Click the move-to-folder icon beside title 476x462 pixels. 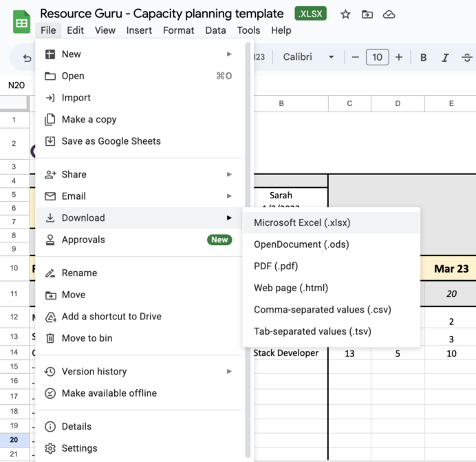pos(367,14)
